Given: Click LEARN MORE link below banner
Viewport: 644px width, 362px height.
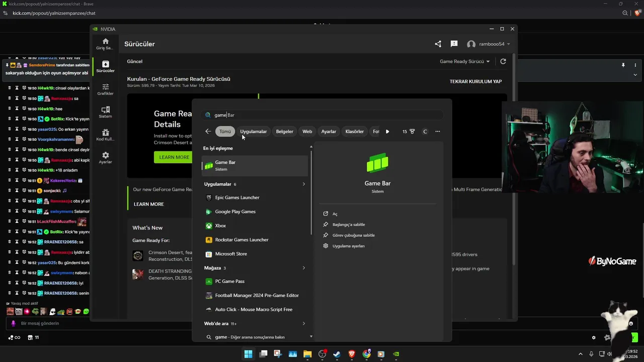Looking at the screenshot, I should point(149,204).
